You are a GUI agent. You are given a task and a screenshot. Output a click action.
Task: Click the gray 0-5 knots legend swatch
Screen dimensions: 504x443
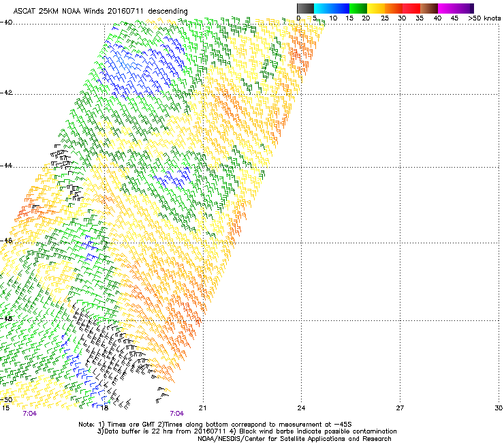pyautogui.click(x=305, y=8)
